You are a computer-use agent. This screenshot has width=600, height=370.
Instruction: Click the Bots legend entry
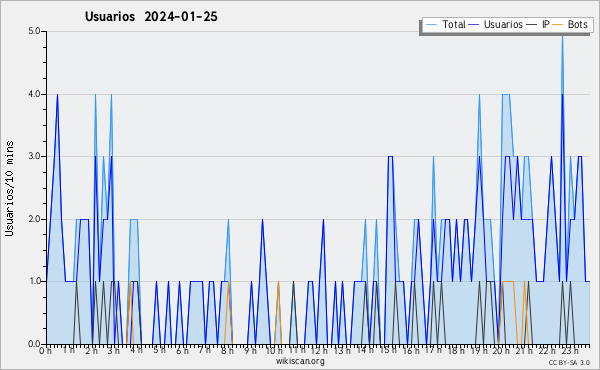(571, 24)
